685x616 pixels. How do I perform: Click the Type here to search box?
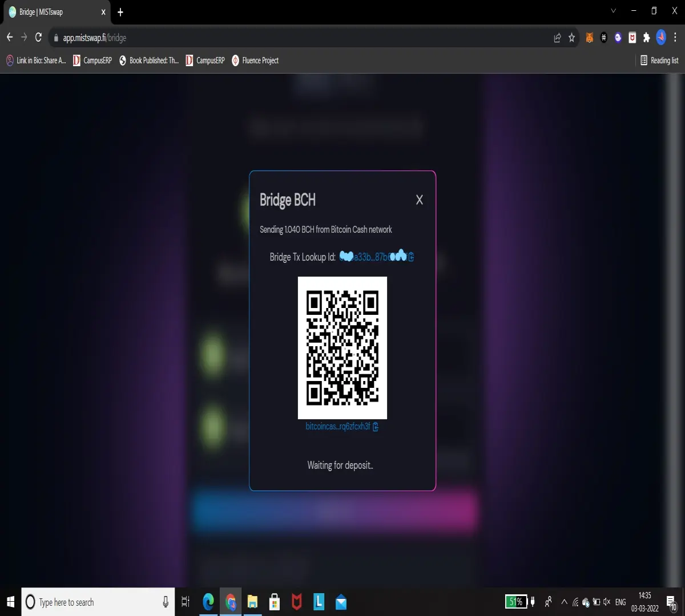[98, 602]
